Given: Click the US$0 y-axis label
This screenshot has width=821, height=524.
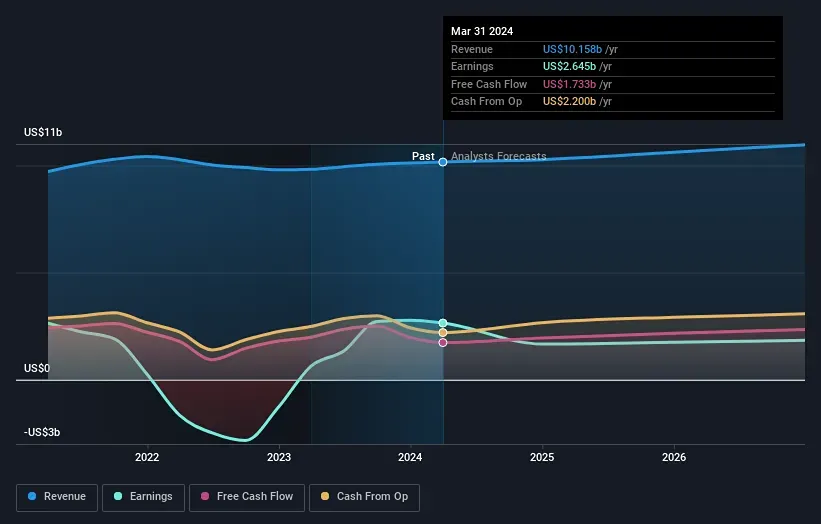Looking at the screenshot, I should (x=37, y=369).
